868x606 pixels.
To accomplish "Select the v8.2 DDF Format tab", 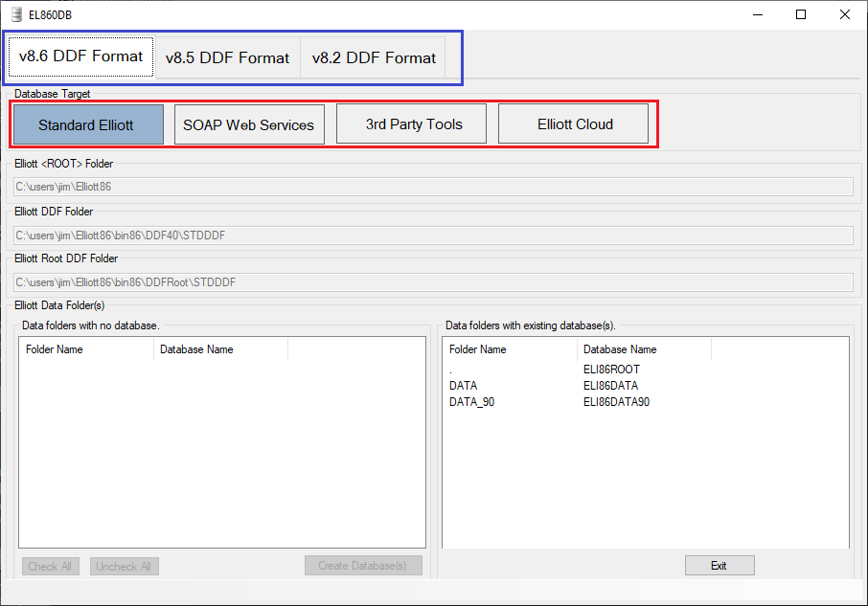I will (x=374, y=58).
